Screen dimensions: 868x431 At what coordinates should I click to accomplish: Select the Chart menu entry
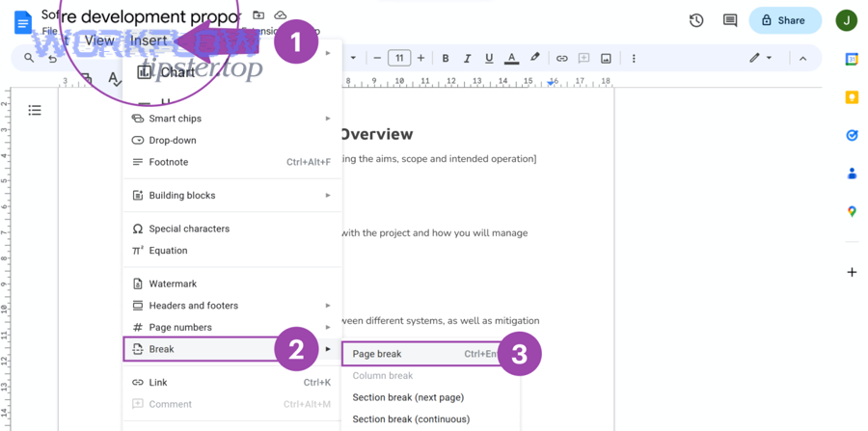[167, 72]
